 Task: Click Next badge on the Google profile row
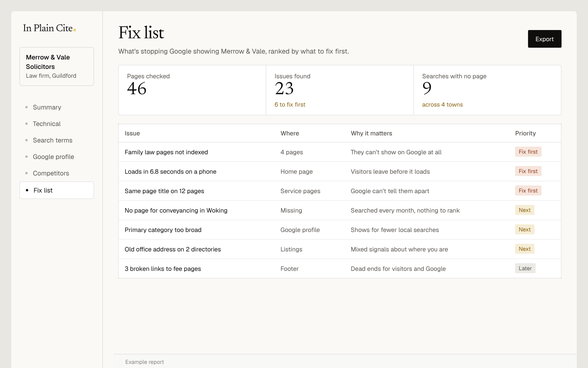pos(524,230)
